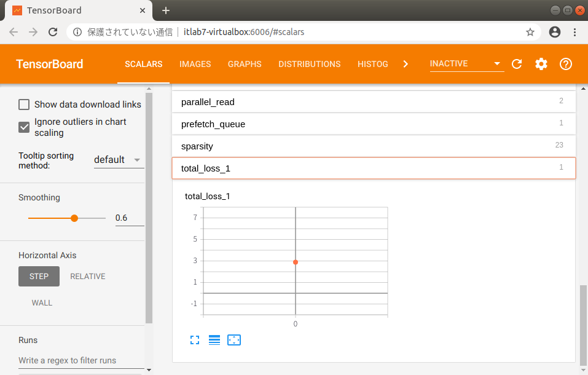Uncheck Ignore outliers in chart scaling

[x=24, y=127]
